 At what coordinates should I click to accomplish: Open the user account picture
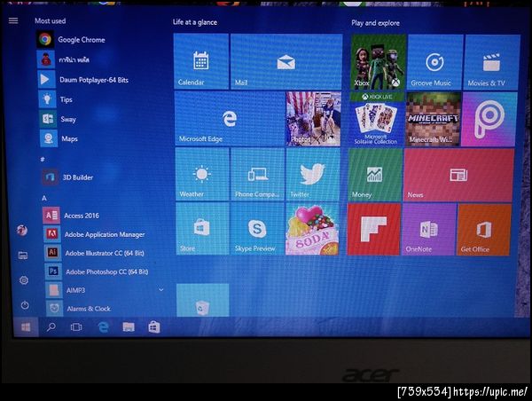click(x=22, y=230)
